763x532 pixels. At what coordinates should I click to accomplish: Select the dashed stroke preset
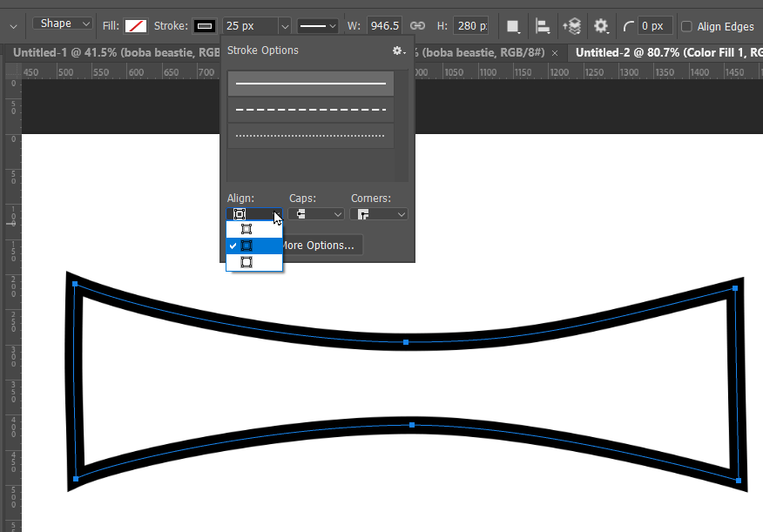[x=309, y=109]
